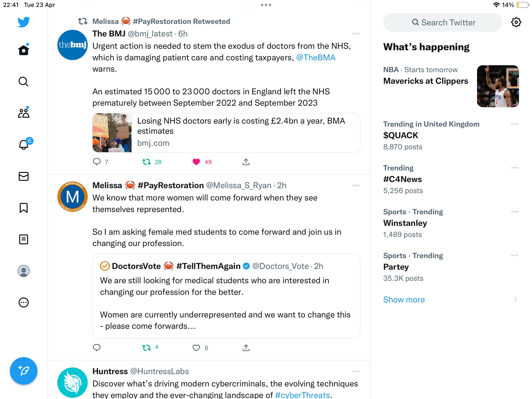The width and height of the screenshot is (532, 399).
Task: Undo retweet on The BMJ tweet
Action: coord(147,162)
